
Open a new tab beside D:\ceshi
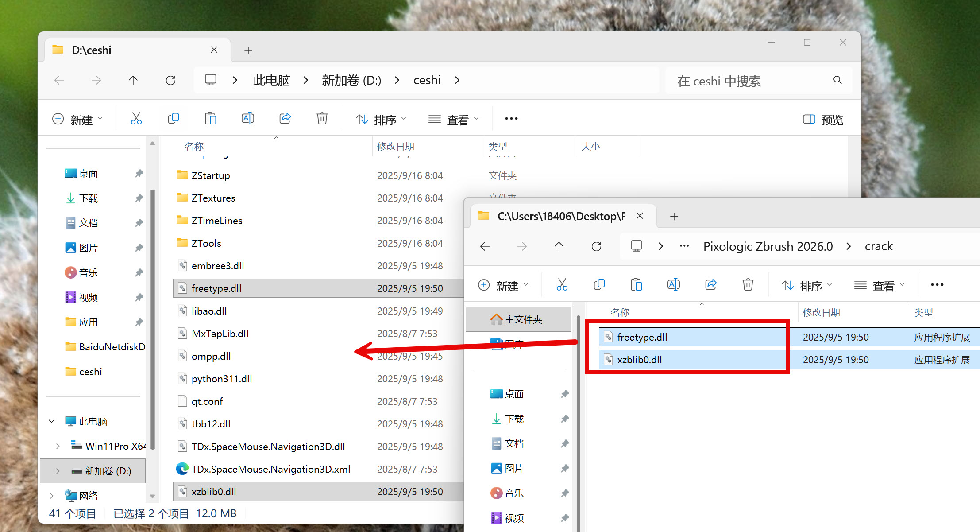(x=248, y=50)
